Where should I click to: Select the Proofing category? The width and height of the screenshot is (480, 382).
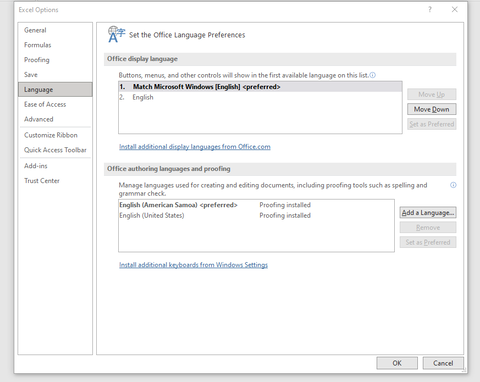pos(55,60)
